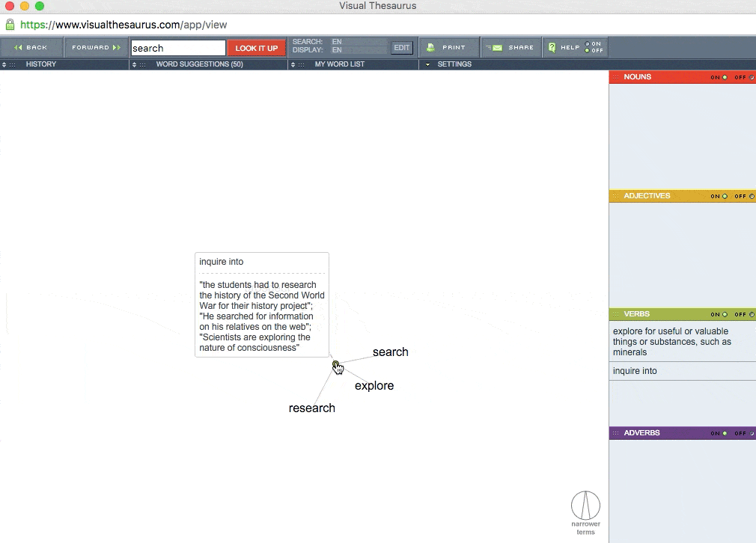
Task: Expand the HISTORY panel
Action: [41, 64]
